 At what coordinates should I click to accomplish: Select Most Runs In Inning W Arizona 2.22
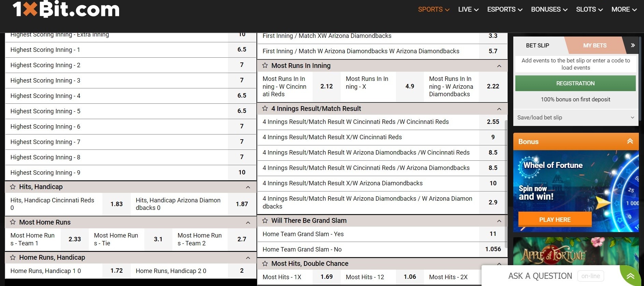[493, 86]
